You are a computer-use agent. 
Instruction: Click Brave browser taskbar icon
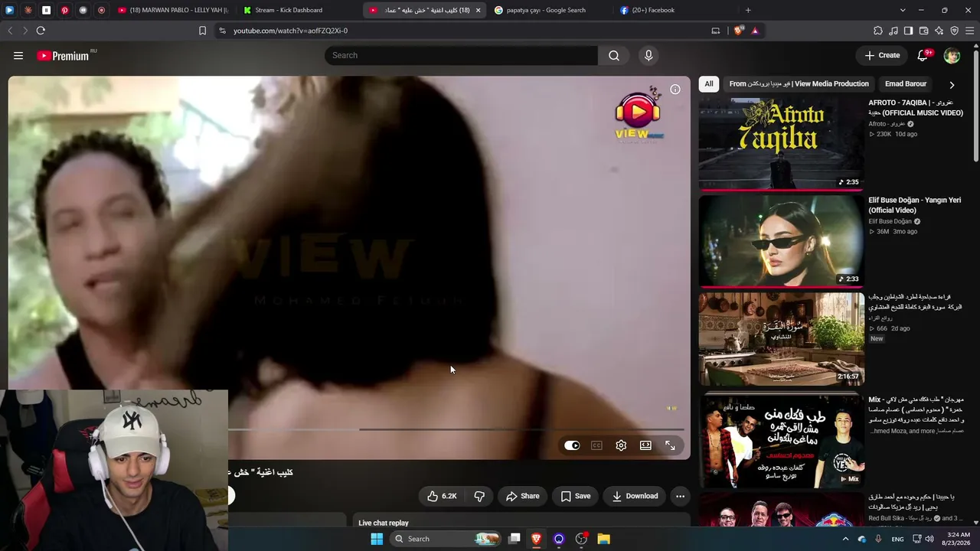point(537,539)
